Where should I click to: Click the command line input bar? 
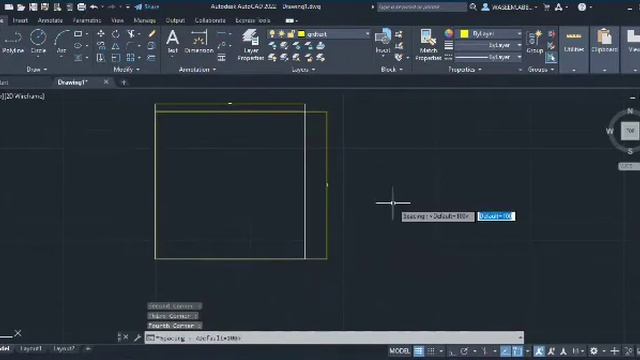(x=334, y=338)
